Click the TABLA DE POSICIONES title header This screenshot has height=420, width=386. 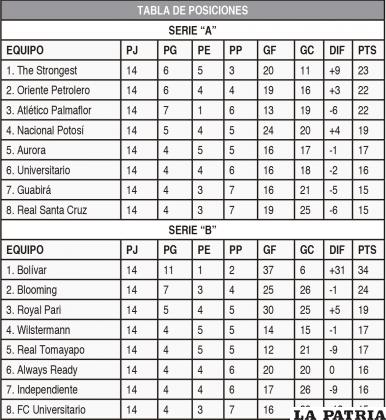click(x=193, y=10)
